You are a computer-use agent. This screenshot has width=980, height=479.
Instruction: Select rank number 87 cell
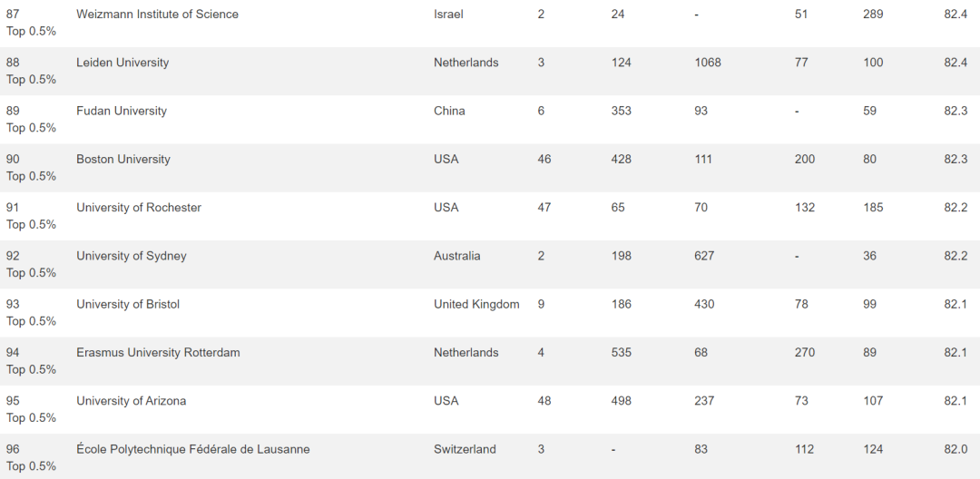pos(13,14)
